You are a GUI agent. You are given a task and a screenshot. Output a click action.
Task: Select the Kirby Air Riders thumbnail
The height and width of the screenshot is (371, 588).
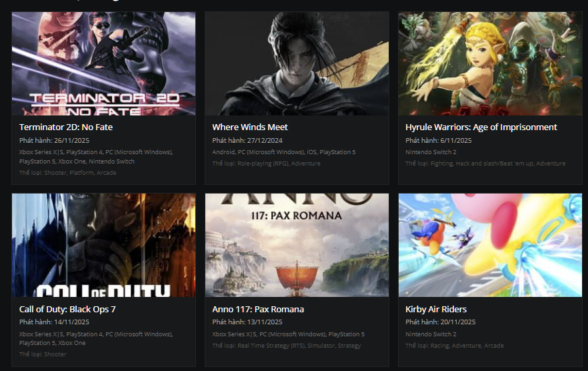click(x=490, y=245)
